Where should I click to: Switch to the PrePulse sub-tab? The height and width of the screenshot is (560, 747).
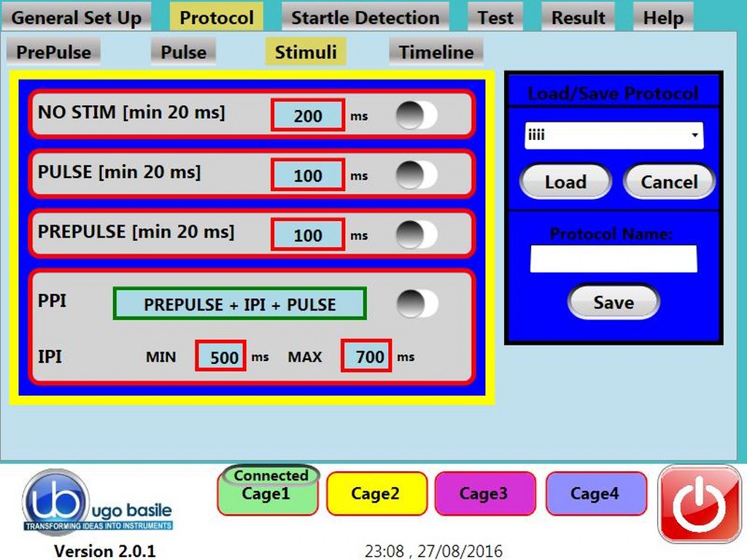pyautogui.click(x=53, y=52)
